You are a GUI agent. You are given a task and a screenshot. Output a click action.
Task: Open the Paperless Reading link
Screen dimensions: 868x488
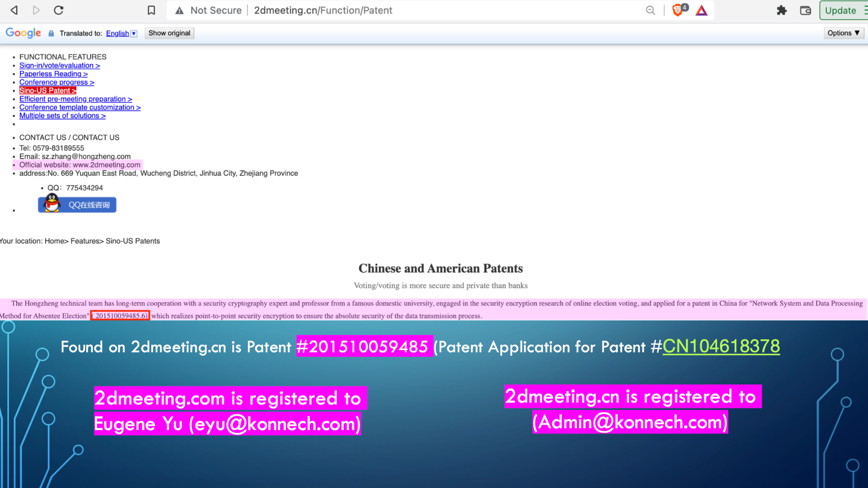point(53,74)
